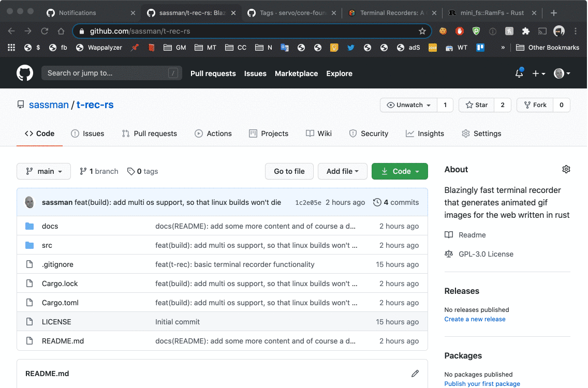This screenshot has width=588, height=388.
Task: Open the sassman owner link
Action: pyautogui.click(x=49, y=105)
